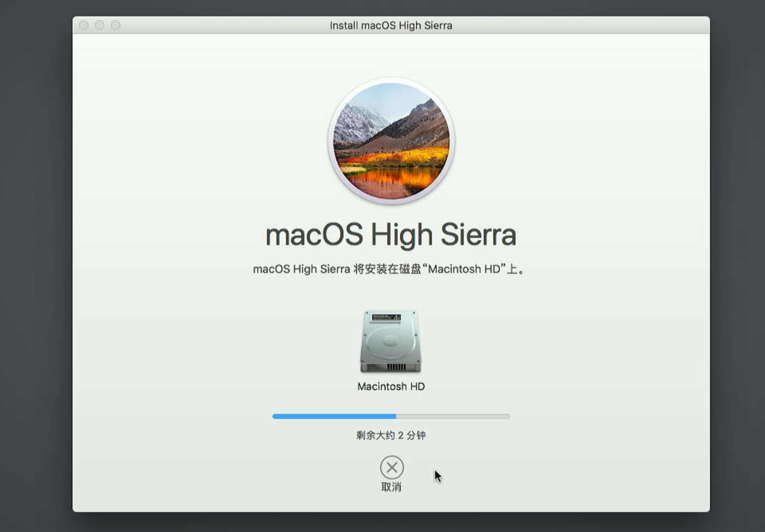
Task: Click the 剩余大约 2 分钟 time remaining text
Action: (391, 436)
